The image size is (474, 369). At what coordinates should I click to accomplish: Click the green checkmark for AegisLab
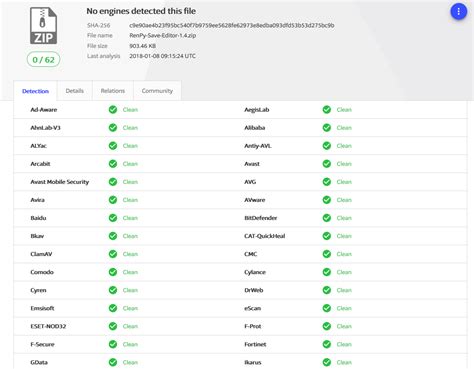[327, 110]
